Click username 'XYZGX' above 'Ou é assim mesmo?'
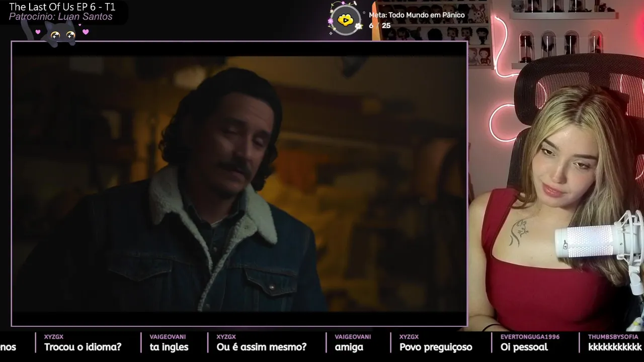The height and width of the screenshot is (362, 644). [x=226, y=337]
